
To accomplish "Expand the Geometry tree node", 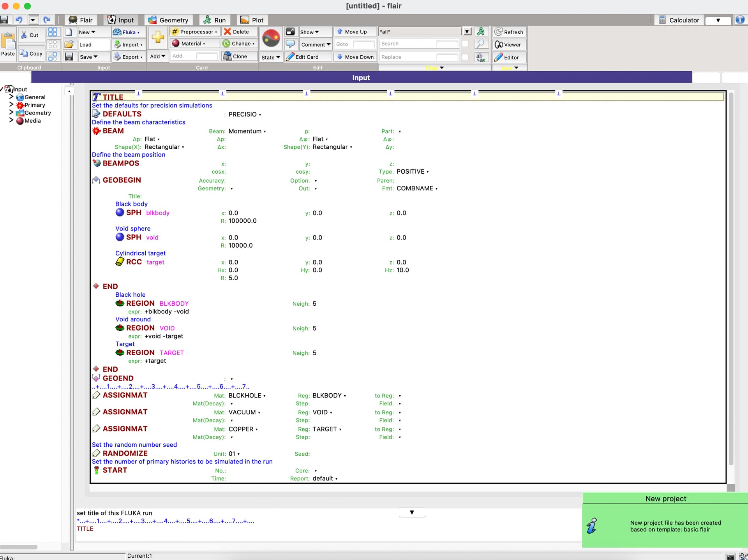I will tap(11, 113).
